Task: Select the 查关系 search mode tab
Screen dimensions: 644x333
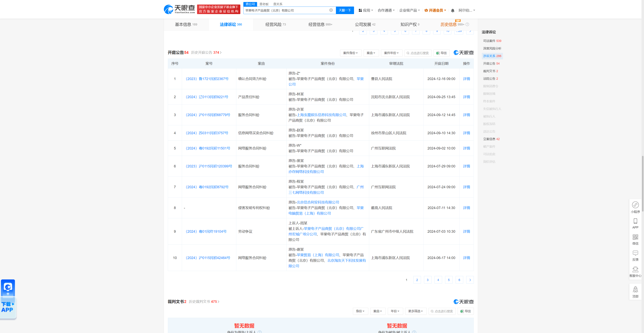Action: tap(278, 4)
